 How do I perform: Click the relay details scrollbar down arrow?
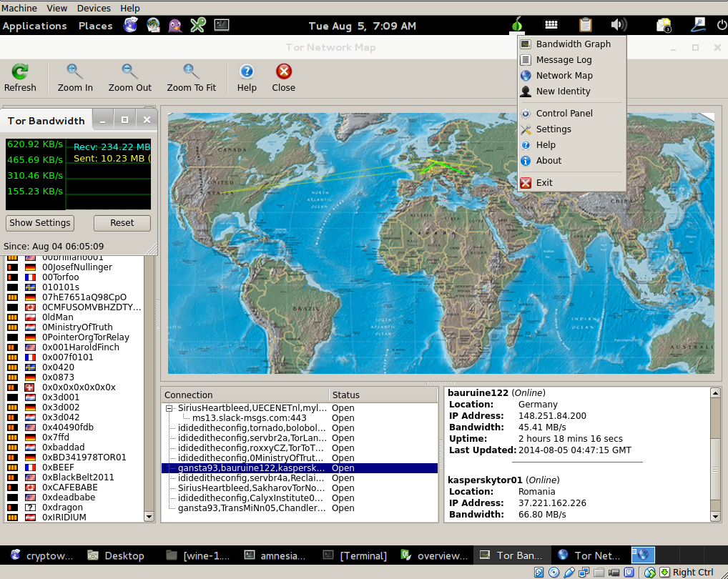(x=715, y=516)
